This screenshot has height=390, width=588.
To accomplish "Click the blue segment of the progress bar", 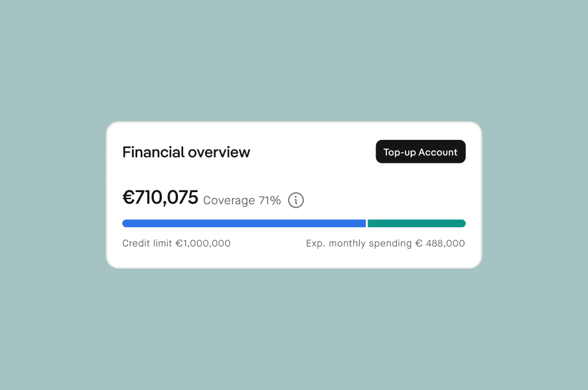I will (x=241, y=223).
